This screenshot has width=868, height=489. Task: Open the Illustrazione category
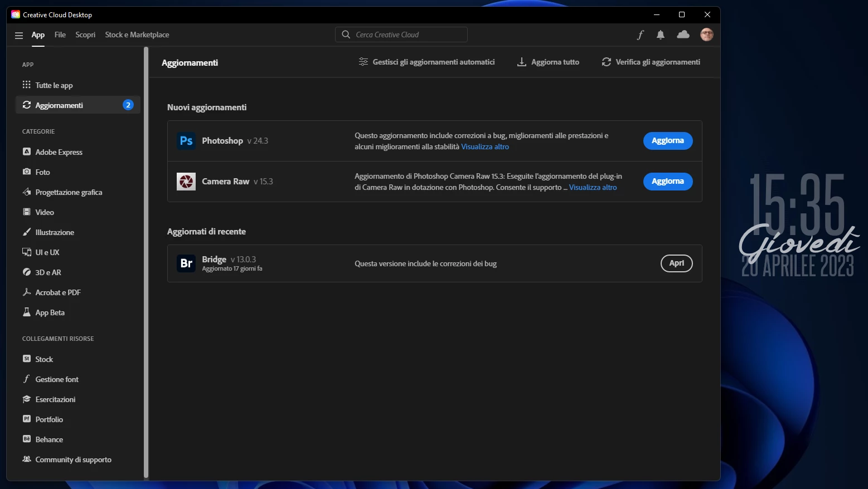[x=77, y=232]
